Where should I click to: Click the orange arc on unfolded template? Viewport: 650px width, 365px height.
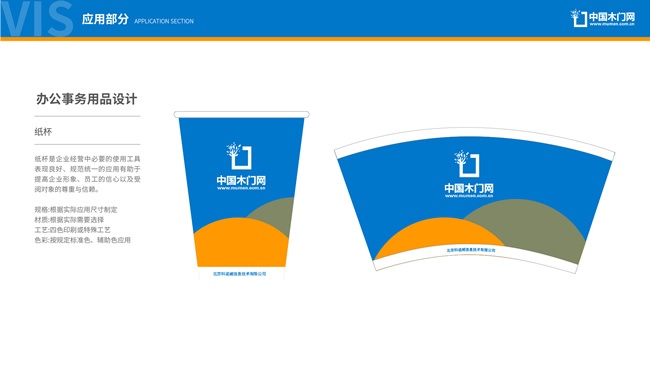click(439, 238)
